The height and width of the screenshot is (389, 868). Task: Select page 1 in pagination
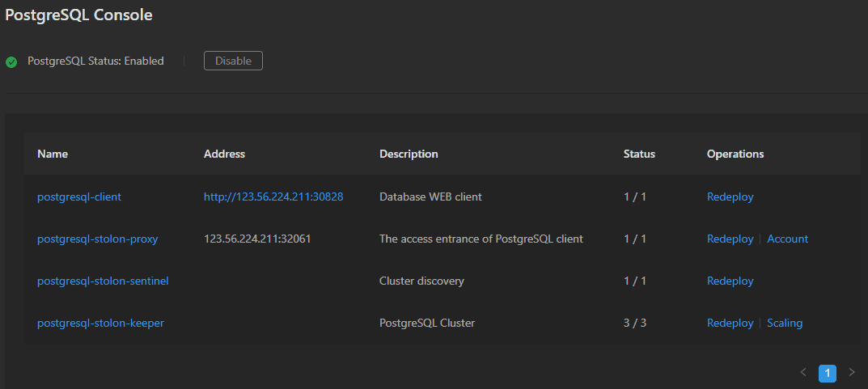point(828,373)
